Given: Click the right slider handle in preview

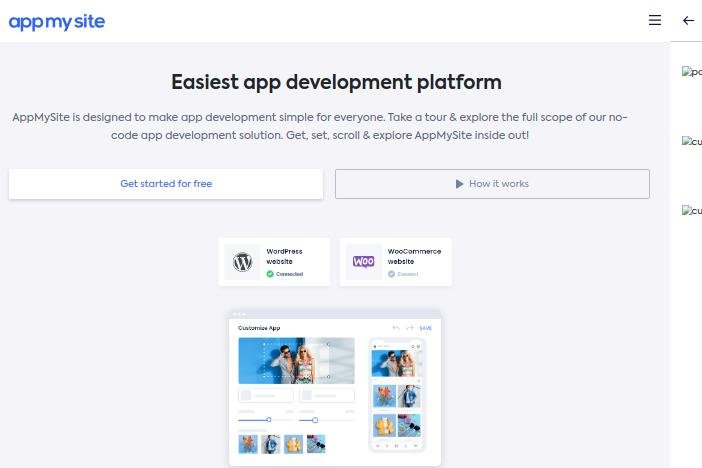Looking at the screenshot, I should tap(315, 420).
